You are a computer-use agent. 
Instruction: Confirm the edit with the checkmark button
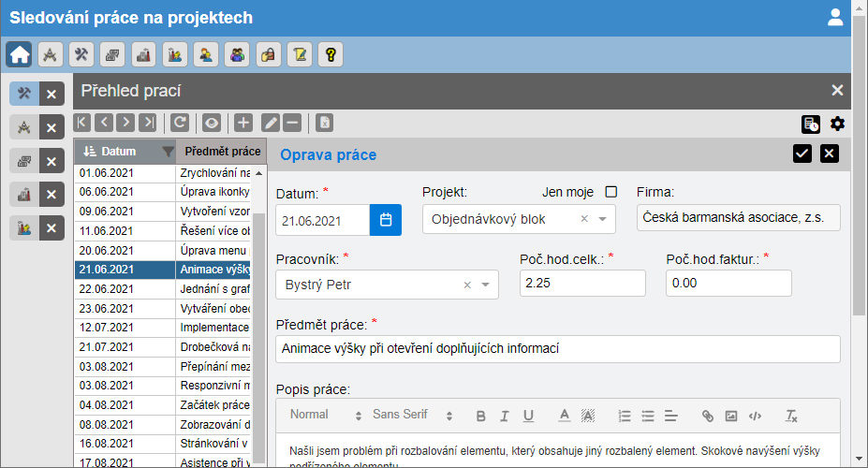pos(802,154)
